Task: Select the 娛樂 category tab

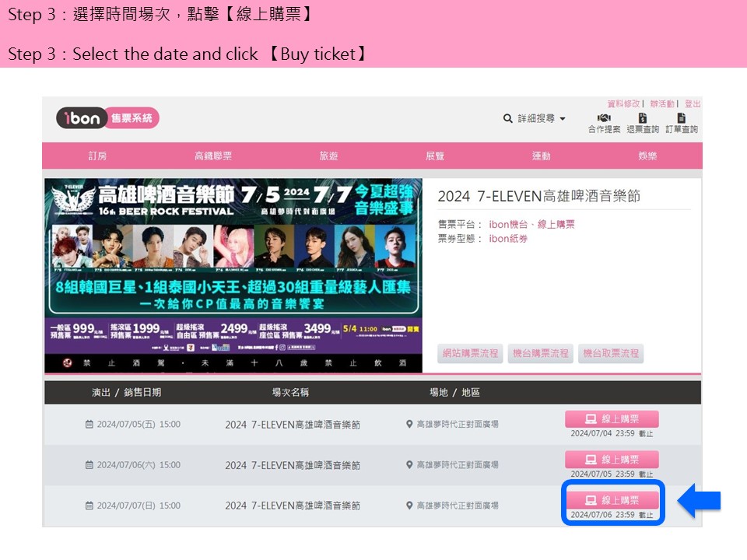Action: click(647, 156)
